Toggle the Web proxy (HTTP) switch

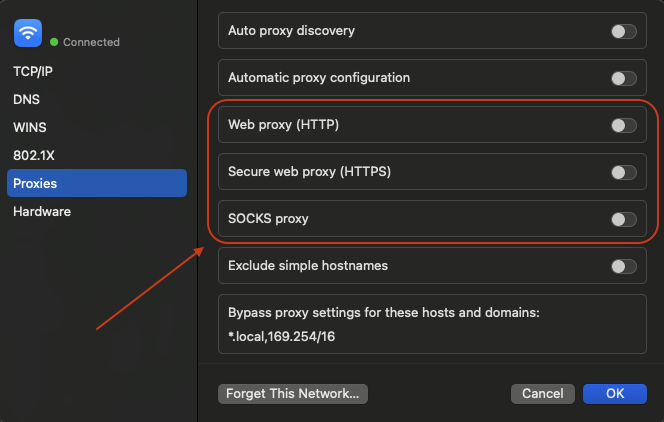[x=623, y=125]
